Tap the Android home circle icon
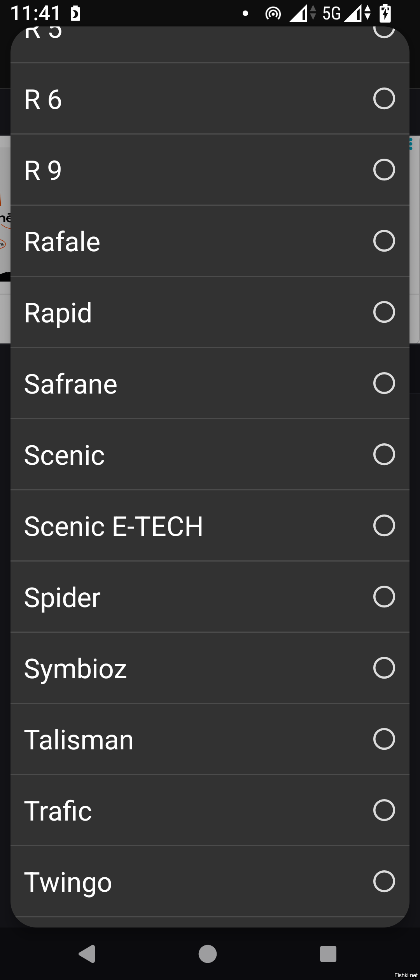Viewport: 420px width, 980px height. point(208,954)
